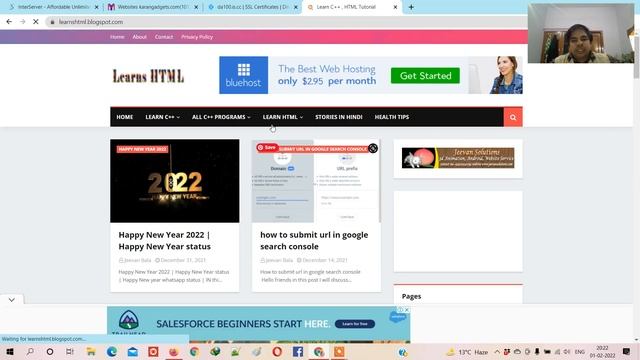Screen dimensions: 640x360
Task: Close the Salesforce ad with X
Action: 407,310
